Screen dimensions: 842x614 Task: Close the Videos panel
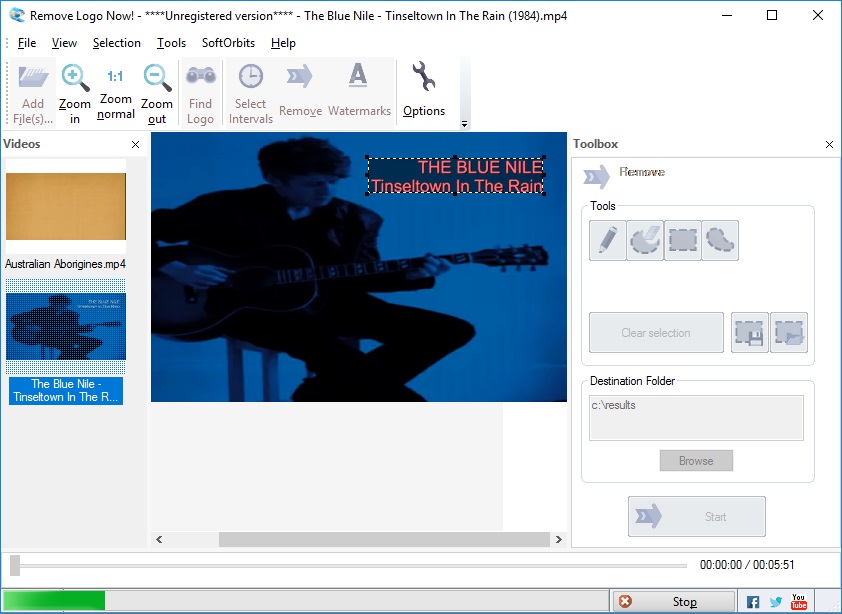(135, 144)
